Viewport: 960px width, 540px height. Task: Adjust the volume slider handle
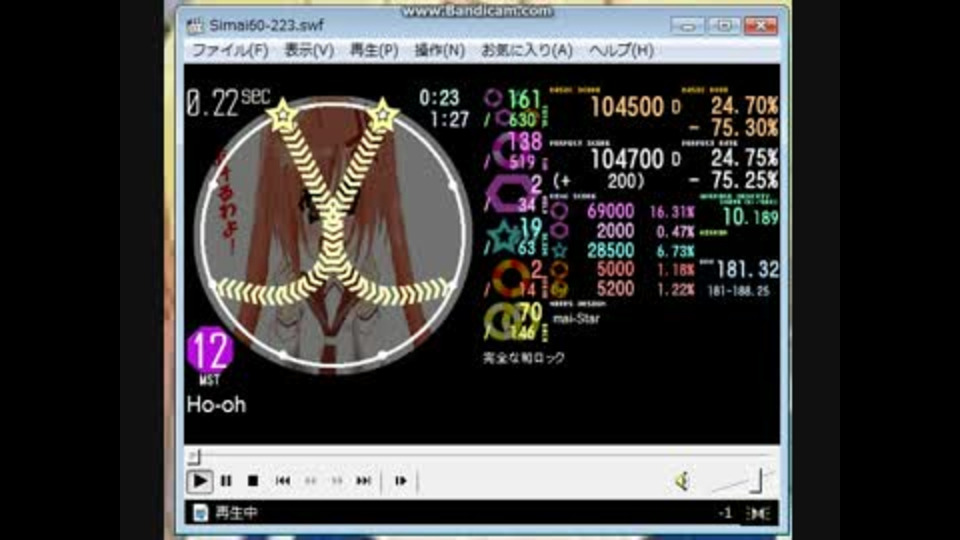(x=757, y=481)
